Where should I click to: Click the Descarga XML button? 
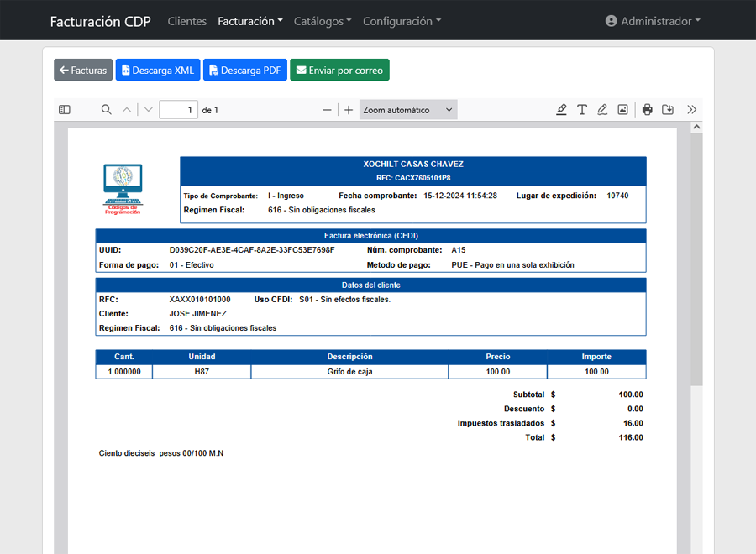coord(158,71)
